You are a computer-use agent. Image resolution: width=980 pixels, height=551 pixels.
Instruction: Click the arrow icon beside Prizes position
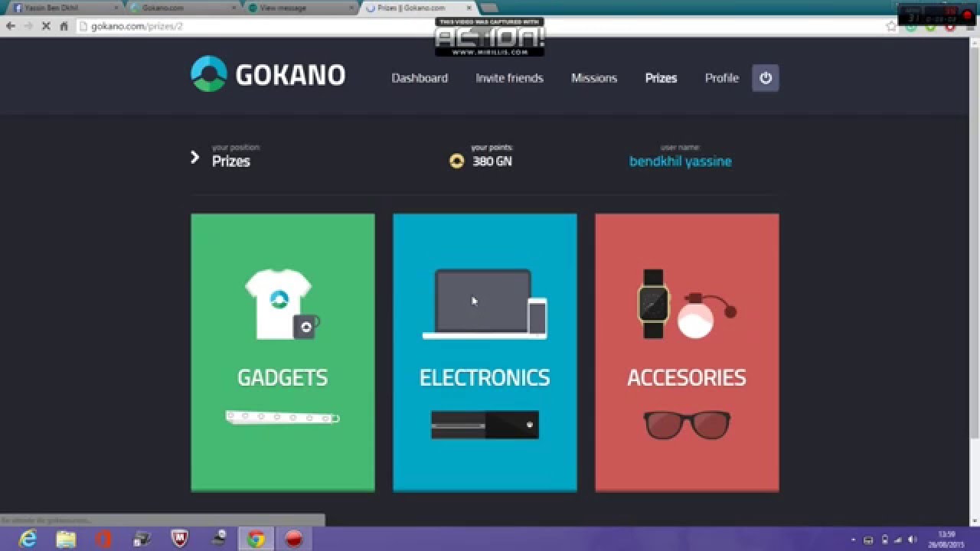pos(194,158)
